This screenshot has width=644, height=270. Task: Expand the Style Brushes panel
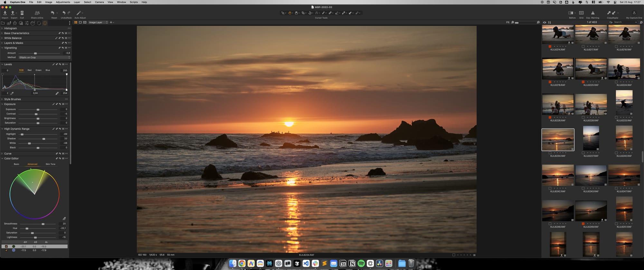[x=2, y=99]
